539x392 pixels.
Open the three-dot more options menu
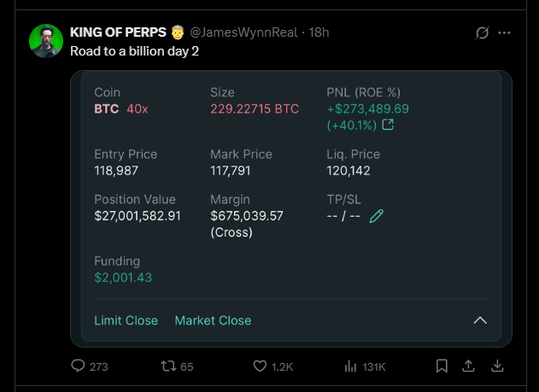pos(504,33)
